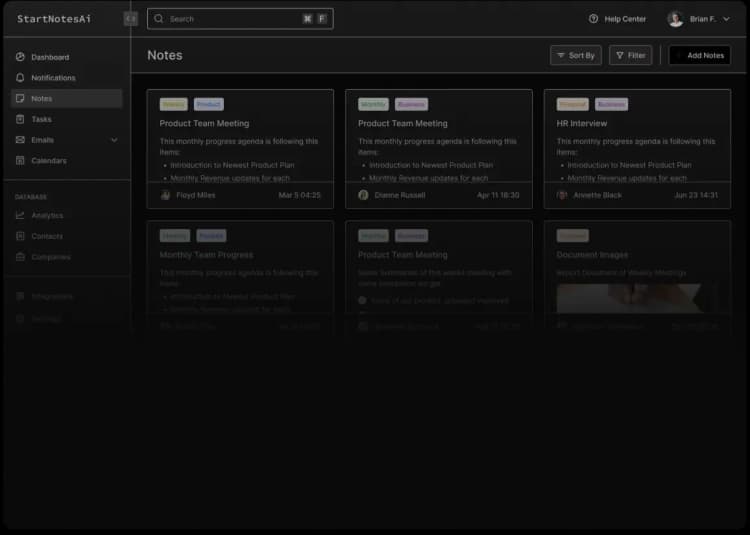Screen dimensions: 750x535
Task: Click the 'Mar 5 04:25' timestamp
Action: (x=299, y=195)
